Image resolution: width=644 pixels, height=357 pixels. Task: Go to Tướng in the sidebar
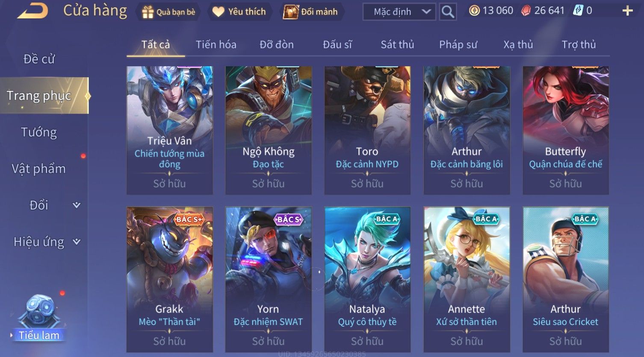39,132
